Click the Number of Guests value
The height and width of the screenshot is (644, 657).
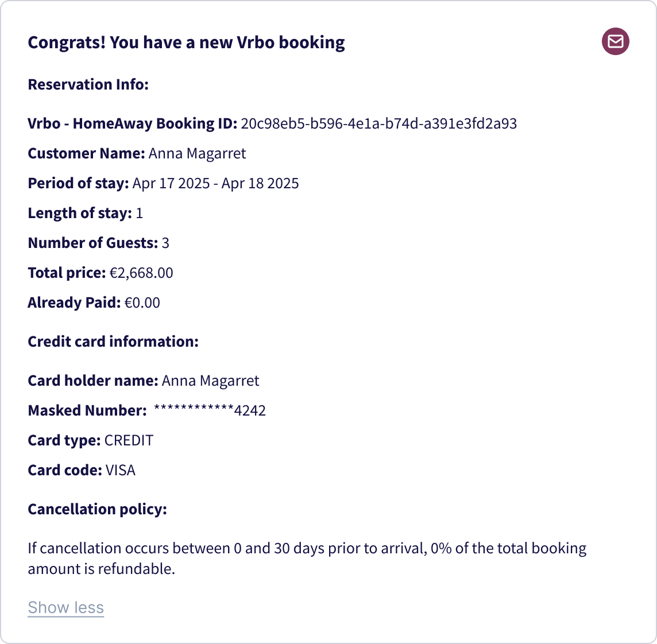pos(165,243)
